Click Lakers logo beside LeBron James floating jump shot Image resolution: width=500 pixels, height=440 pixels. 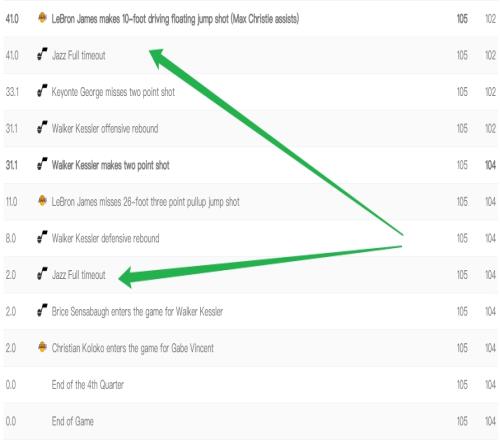pos(42,18)
